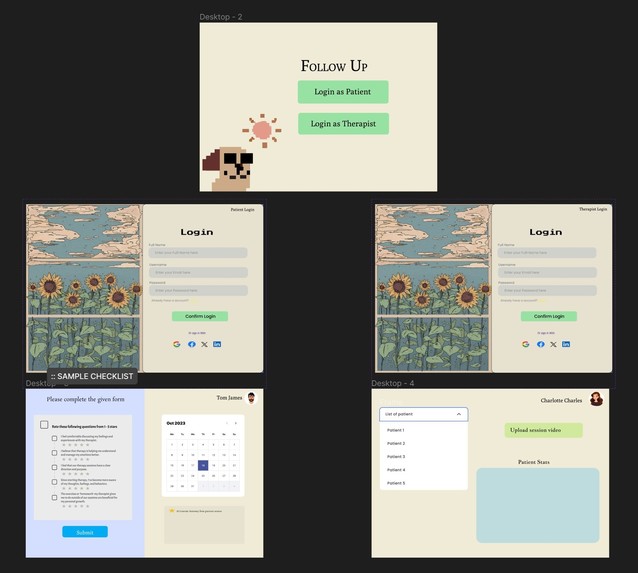This screenshot has height=573, width=638.
Task: Tick the large checkbox beside 'Rate these following questions'
Action: click(44, 425)
